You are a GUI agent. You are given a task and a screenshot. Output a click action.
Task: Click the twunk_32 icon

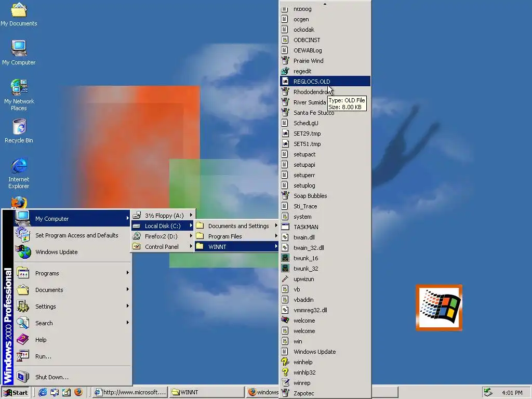point(285,269)
